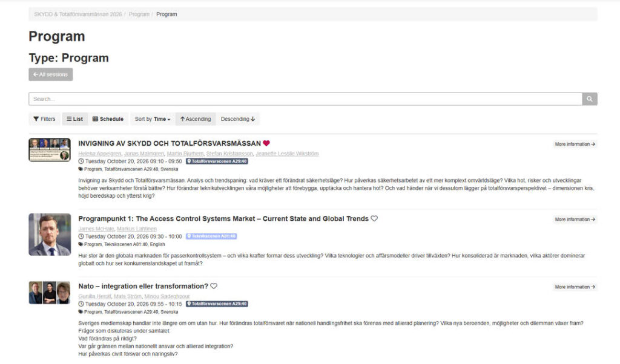Open More information for Invigning session
This screenshot has height=364, width=620.
pos(575,144)
